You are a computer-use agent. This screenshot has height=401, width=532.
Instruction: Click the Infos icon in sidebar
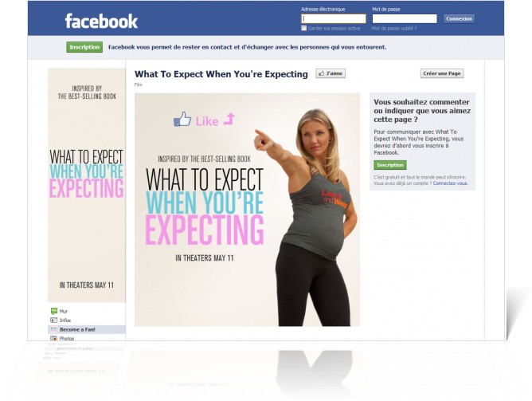53,320
